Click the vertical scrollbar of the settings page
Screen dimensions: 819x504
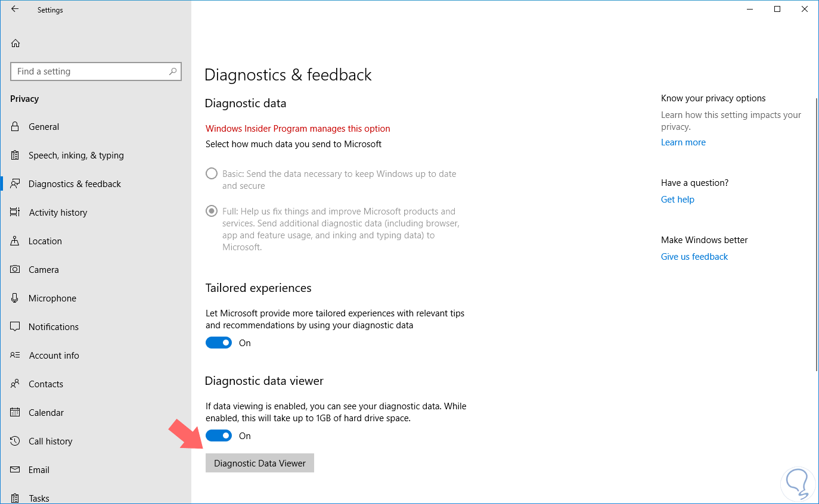tap(817, 234)
